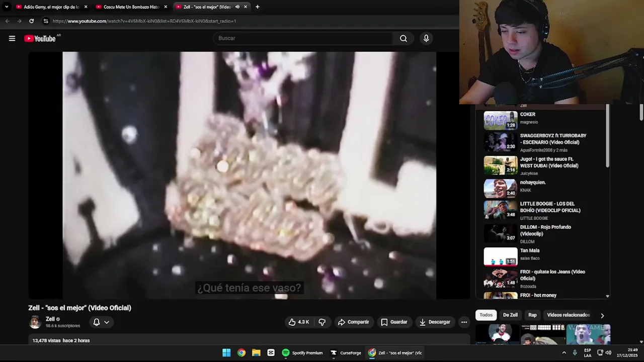This screenshot has width=644, height=362.
Task: Close the 'Coscu Mete Un Bombazo' tab
Action: [166, 7]
